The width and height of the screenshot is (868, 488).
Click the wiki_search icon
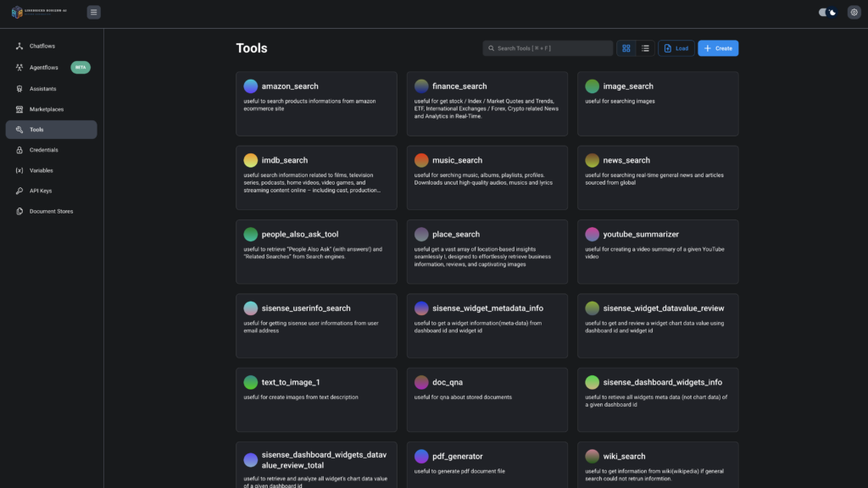point(593,457)
